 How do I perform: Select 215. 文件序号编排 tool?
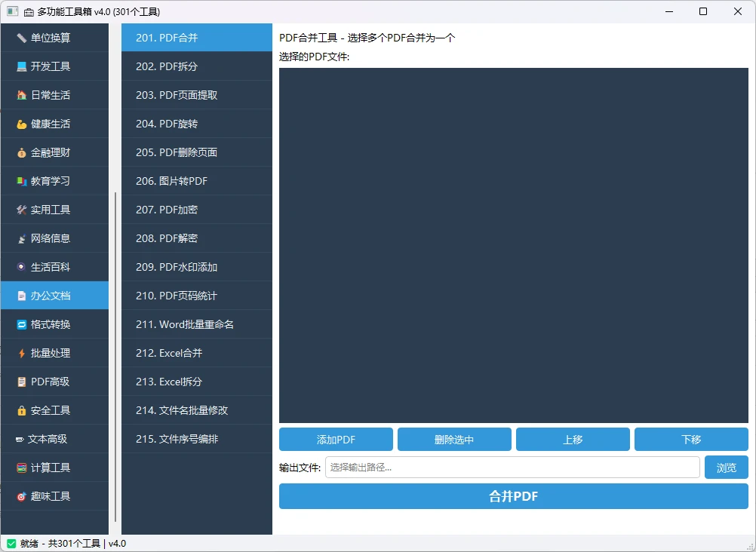(197, 439)
